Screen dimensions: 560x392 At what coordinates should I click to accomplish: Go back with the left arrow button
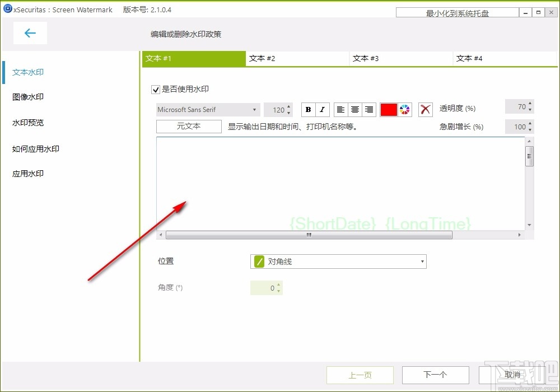pyautogui.click(x=30, y=33)
